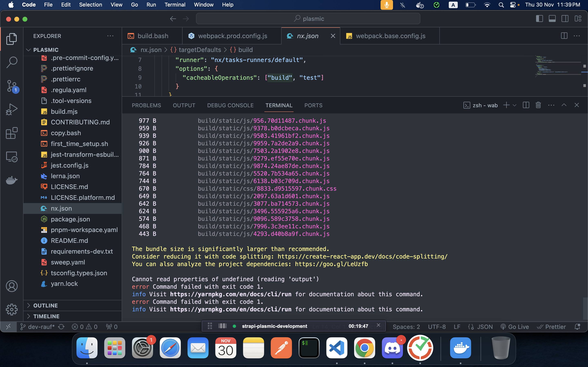Open Run and Debug view
588x367 pixels.
click(12, 109)
